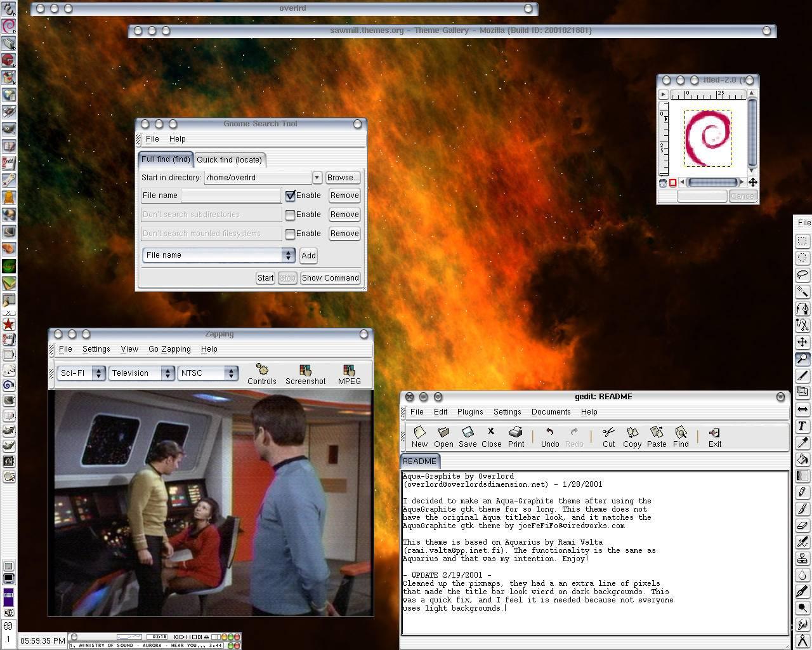Click Open folder icon in gedit
The image size is (812, 650).
point(443,437)
